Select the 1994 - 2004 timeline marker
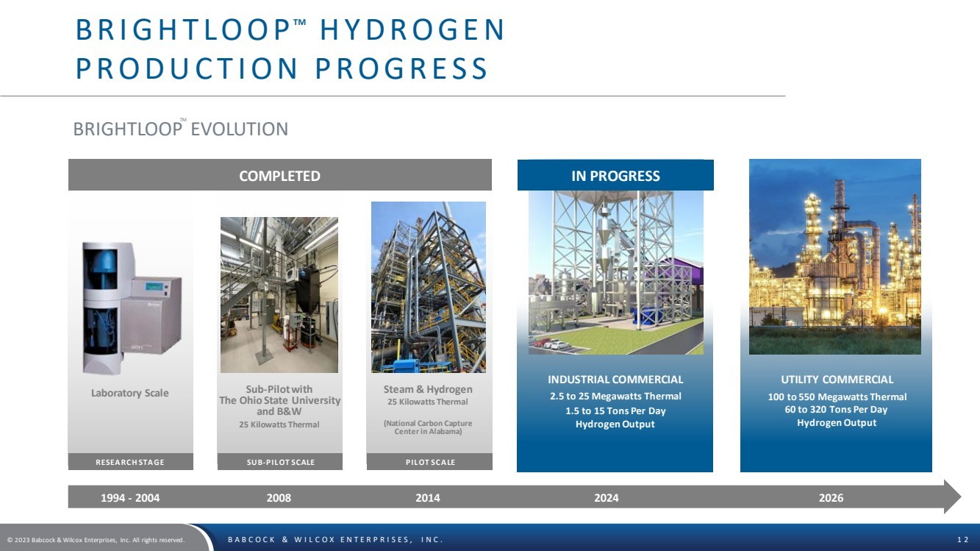This screenshot has width=980, height=551. 130,498
